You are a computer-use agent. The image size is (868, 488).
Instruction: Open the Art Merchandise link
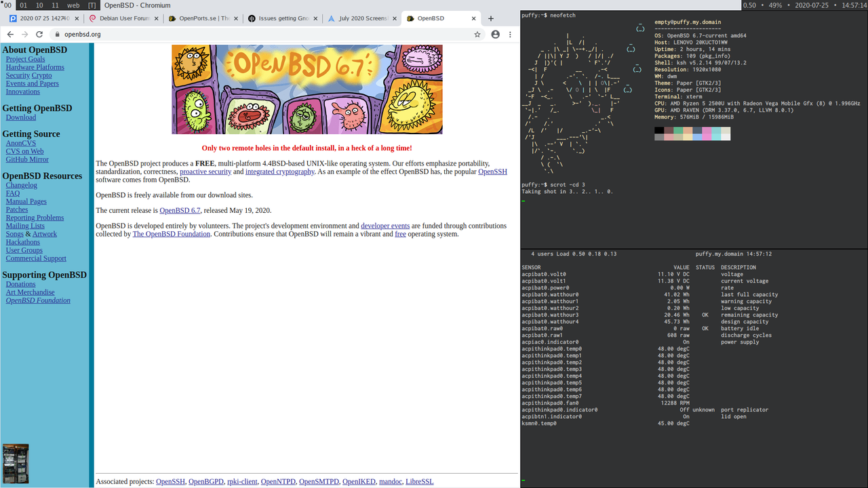click(31, 292)
